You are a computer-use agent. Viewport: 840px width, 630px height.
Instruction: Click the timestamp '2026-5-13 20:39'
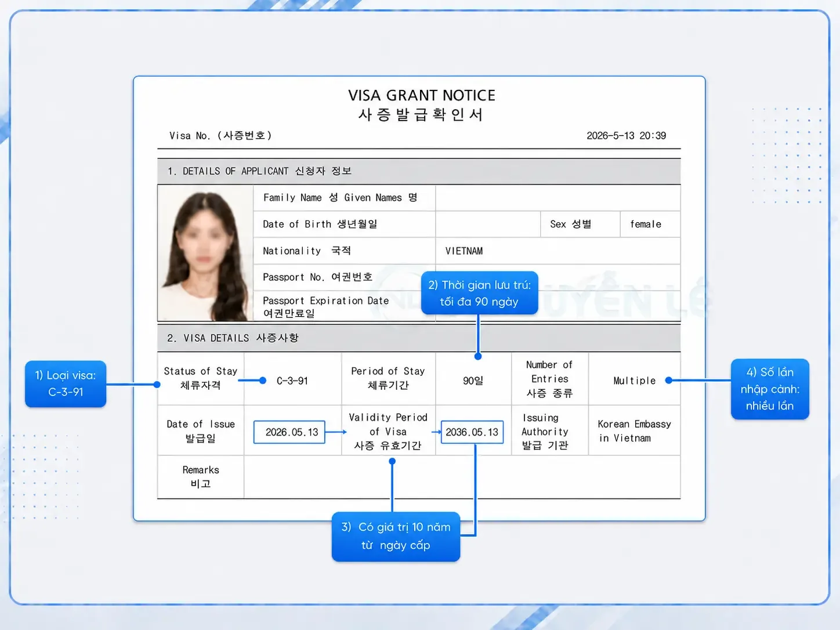click(x=626, y=136)
